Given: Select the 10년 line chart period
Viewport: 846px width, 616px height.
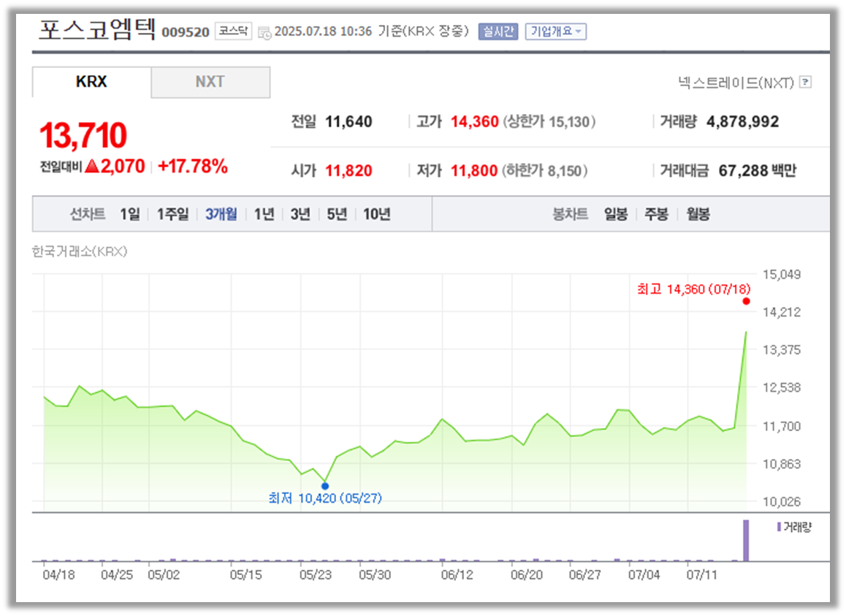Looking at the screenshot, I should pyautogui.click(x=376, y=214).
